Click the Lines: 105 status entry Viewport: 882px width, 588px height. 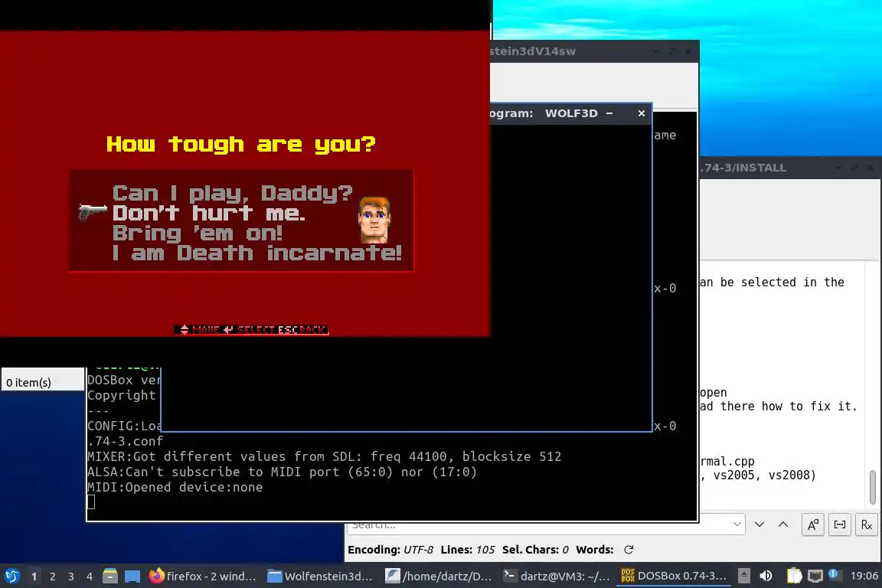[x=468, y=550]
